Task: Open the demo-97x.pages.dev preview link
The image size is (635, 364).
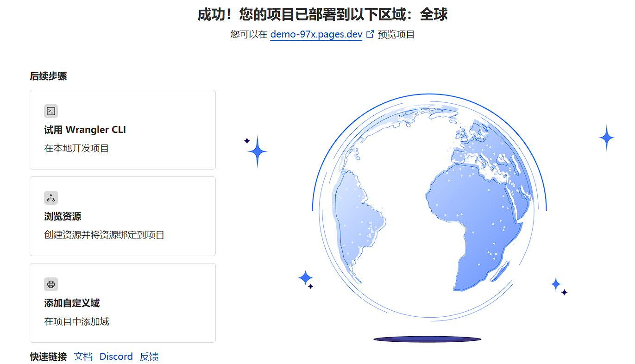Action: [316, 34]
